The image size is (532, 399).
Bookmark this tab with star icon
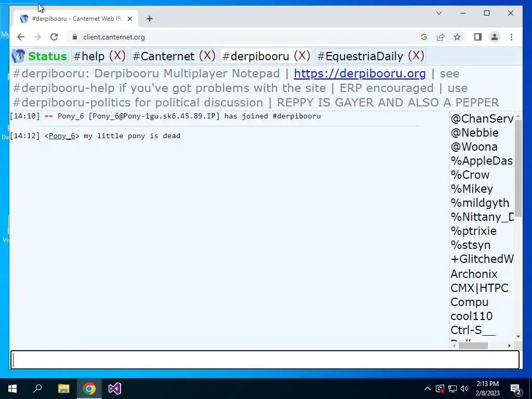[457, 37]
